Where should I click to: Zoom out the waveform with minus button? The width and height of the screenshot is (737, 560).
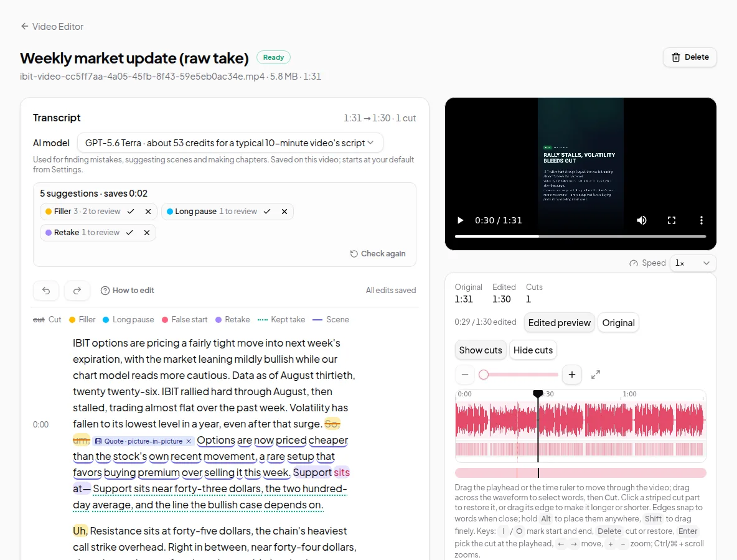point(465,375)
